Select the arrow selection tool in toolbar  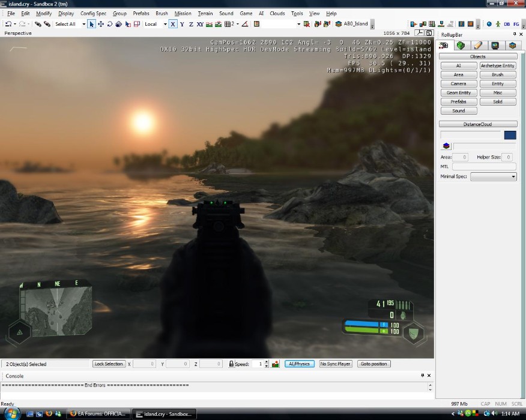click(x=91, y=24)
